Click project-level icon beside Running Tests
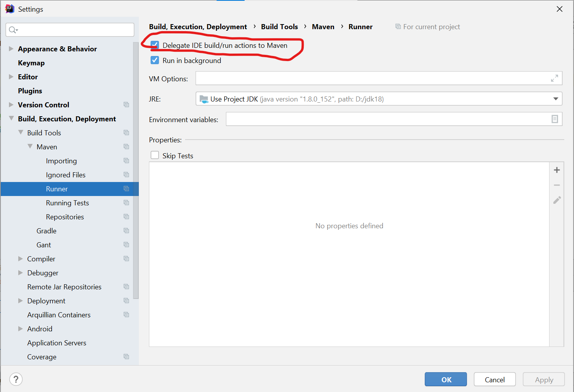Viewport: 574px width, 392px height. click(126, 203)
